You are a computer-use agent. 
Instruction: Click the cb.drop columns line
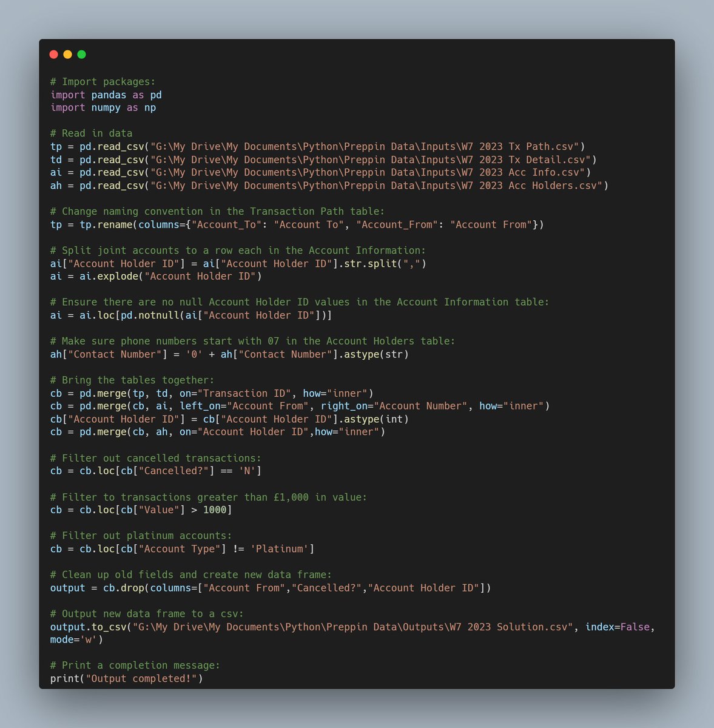(271, 588)
